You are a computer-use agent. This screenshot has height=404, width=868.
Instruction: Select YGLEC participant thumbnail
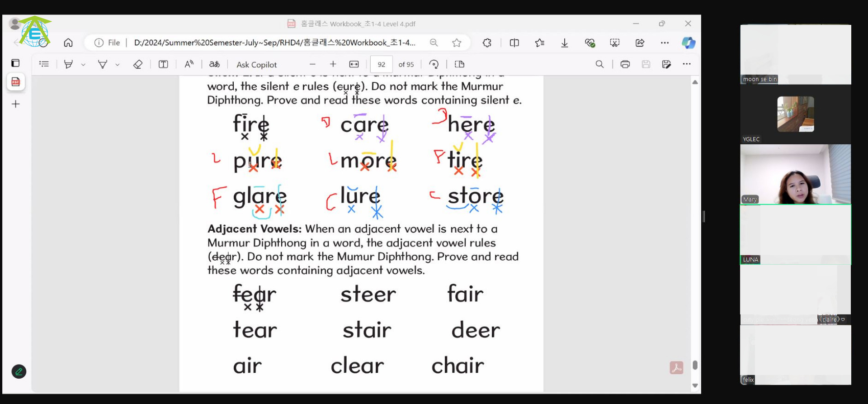coord(796,114)
